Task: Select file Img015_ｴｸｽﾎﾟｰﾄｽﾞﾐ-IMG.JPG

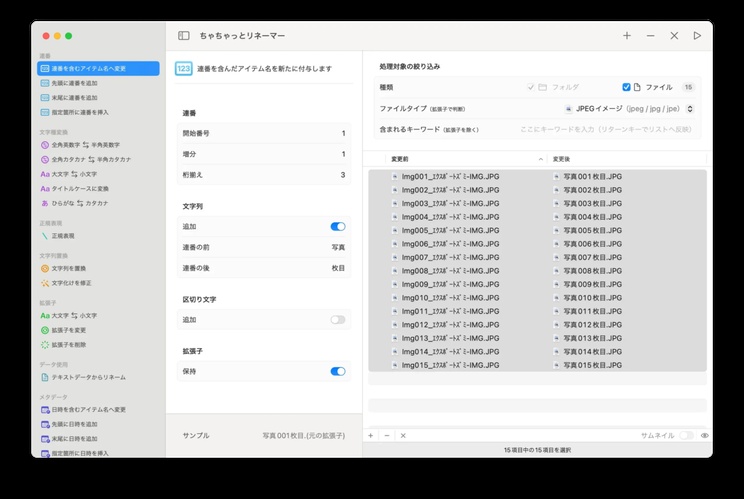Action: point(450,365)
